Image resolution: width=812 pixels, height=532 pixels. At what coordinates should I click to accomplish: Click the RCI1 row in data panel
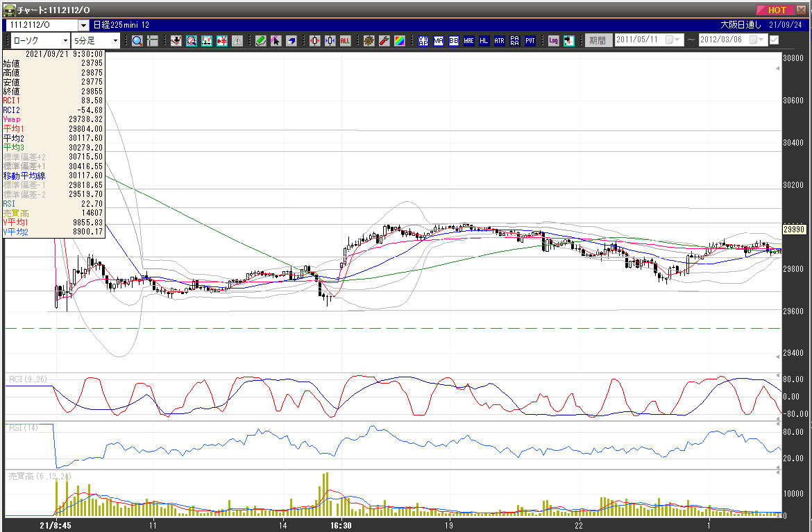[x=53, y=101]
